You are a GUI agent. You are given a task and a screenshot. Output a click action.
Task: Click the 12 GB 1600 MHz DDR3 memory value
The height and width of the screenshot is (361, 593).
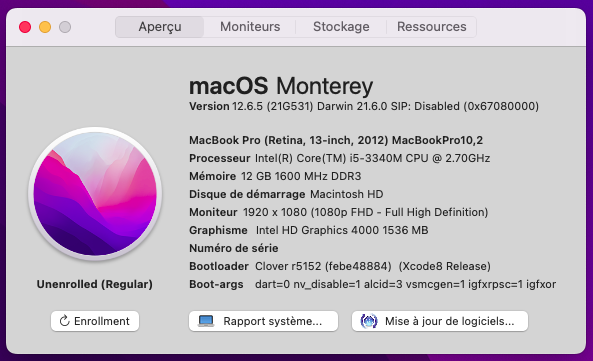pos(301,176)
